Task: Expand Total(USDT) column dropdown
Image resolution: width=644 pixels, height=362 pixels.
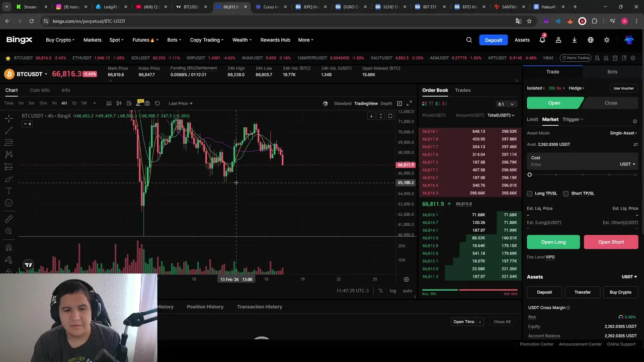Action: tap(501, 115)
